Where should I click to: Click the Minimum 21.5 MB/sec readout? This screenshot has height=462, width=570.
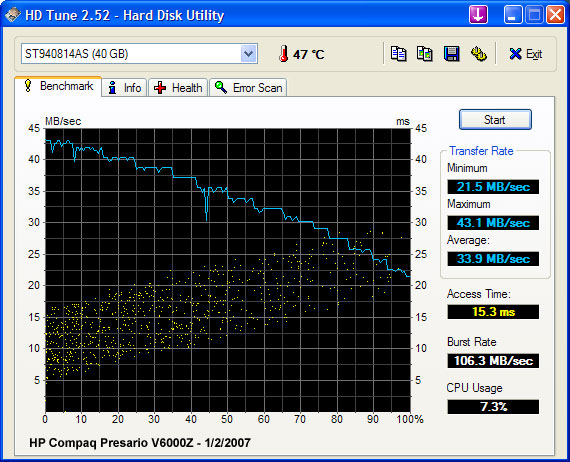[493, 187]
